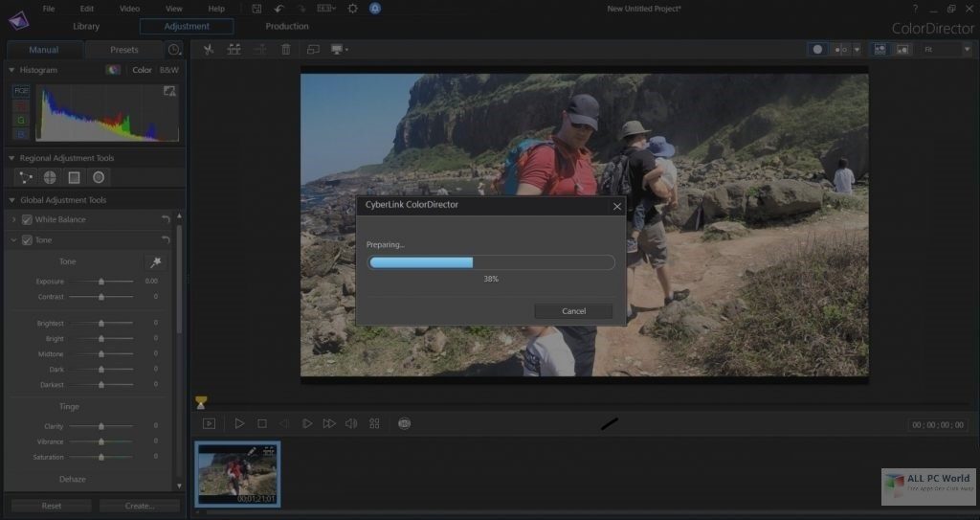Select the circular radial filter tool
This screenshot has height=520, width=980.
pyautogui.click(x=99, y=178)
